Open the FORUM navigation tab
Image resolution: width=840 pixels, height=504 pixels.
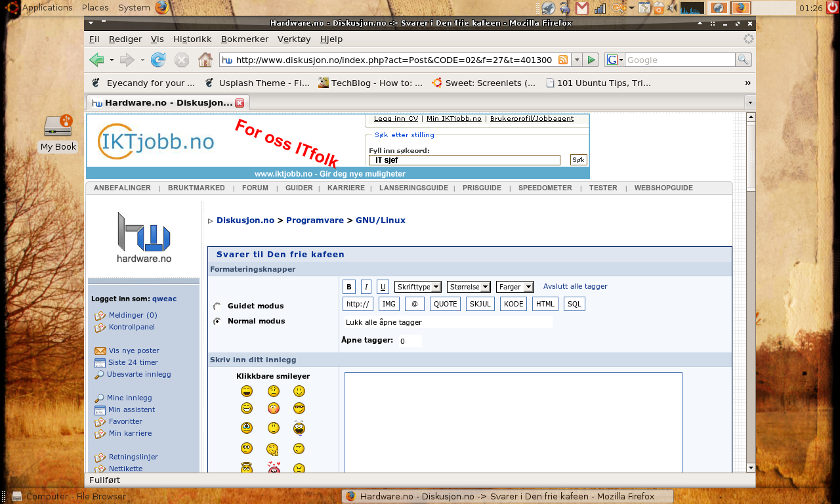(x=255, y=188)
